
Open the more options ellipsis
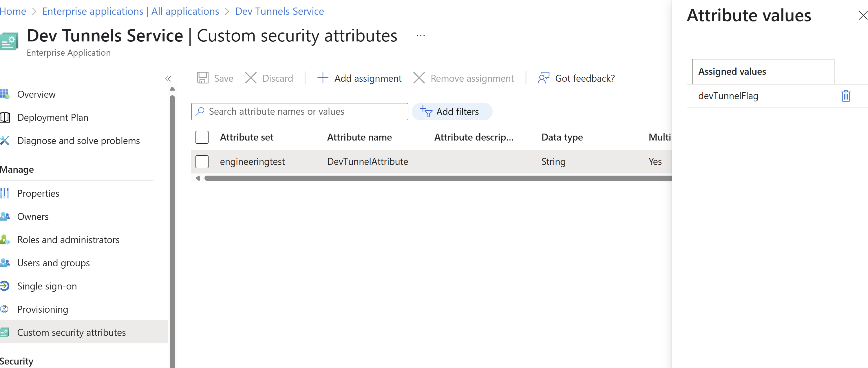coord(421,35)
